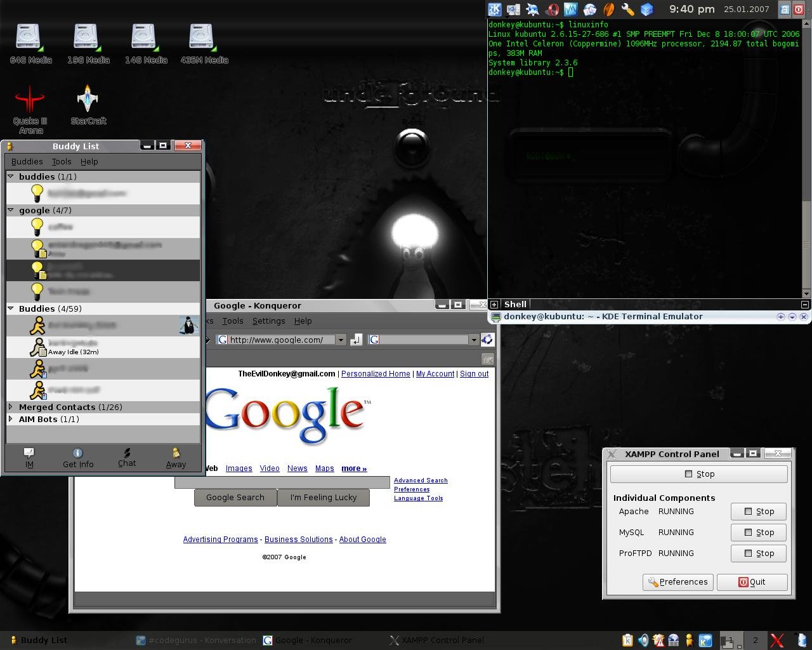Screen dimensions: 812x650
Task: Click the Klipper clipboard tray icon
Action: (x=628, y=640)
